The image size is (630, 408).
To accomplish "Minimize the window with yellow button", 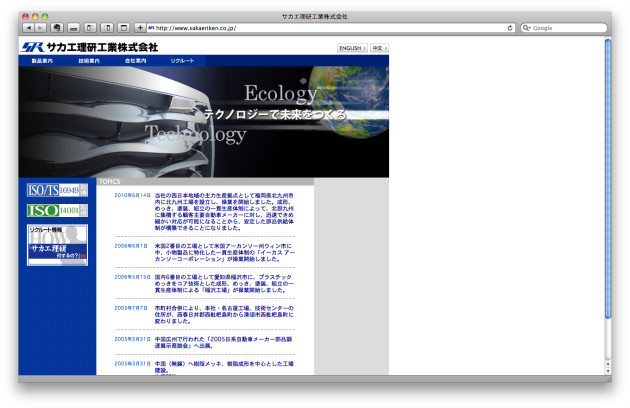I will (x=35, y=16).
